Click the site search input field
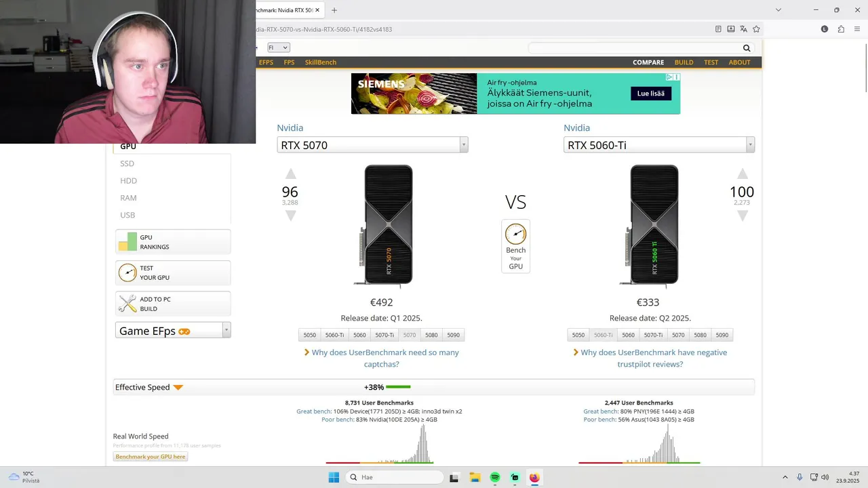The width and height of the screenshot is (868, 488). point(635,48)
